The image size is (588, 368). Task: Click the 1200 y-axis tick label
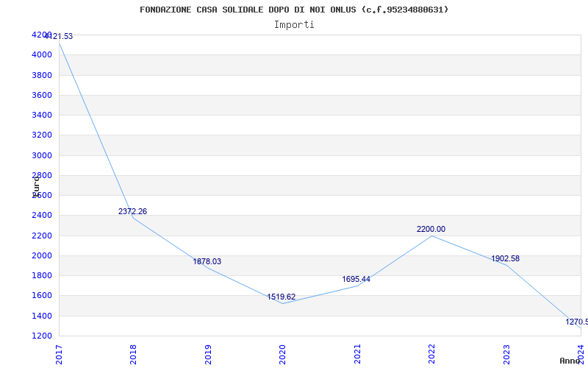click(42, 336)
